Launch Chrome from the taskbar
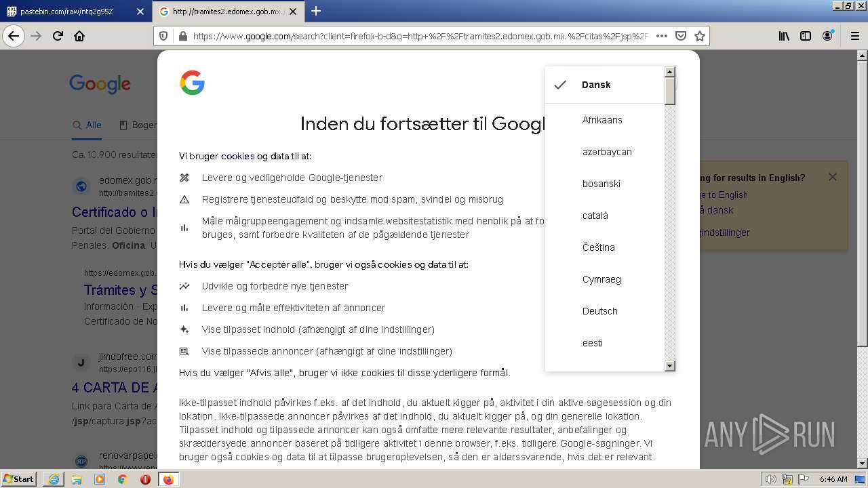868x488 pixels. (x=123, y=479)
